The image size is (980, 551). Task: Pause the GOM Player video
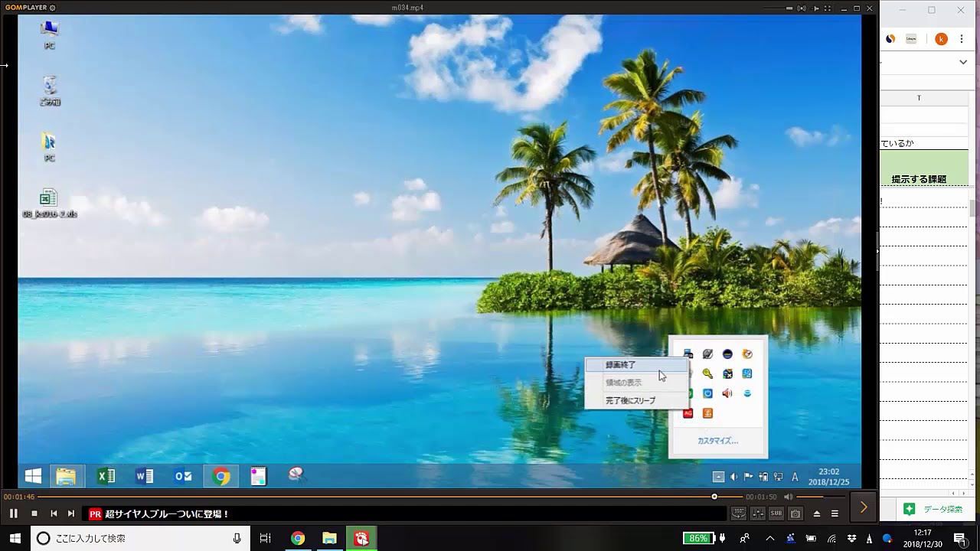[x=14, y=514]
